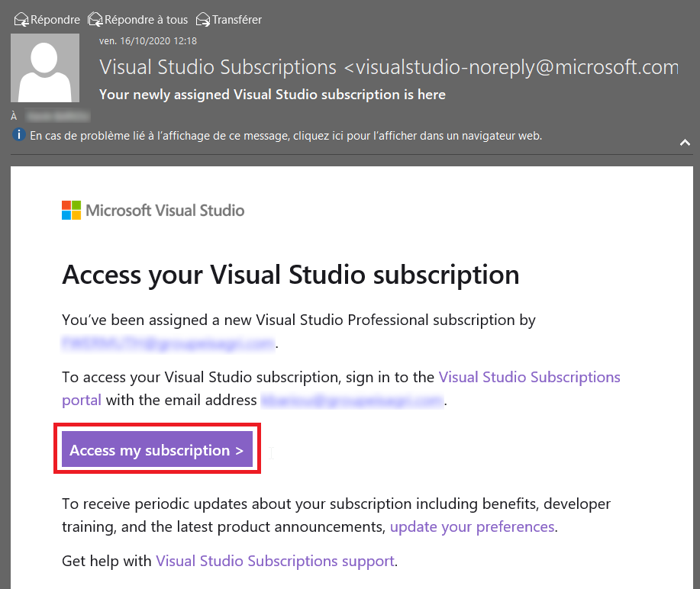Screen dimensions: 700x589
Task: Click the blue information icon in header
Action: coord(19,134)
